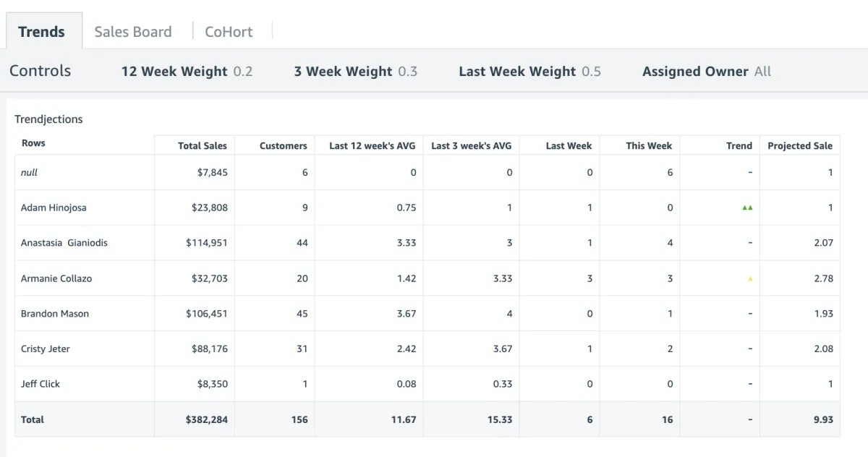Select the Anastasia Gianiodis row label
The image size is (868, 457).
tap(64, 243)
